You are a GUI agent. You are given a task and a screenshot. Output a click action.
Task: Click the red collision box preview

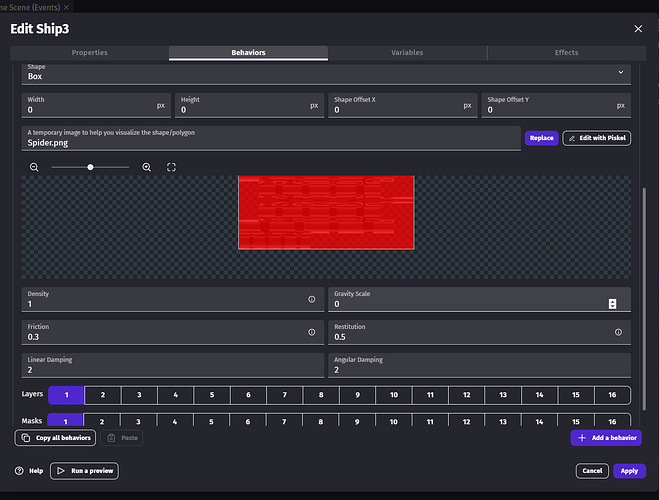pos(326,212)
